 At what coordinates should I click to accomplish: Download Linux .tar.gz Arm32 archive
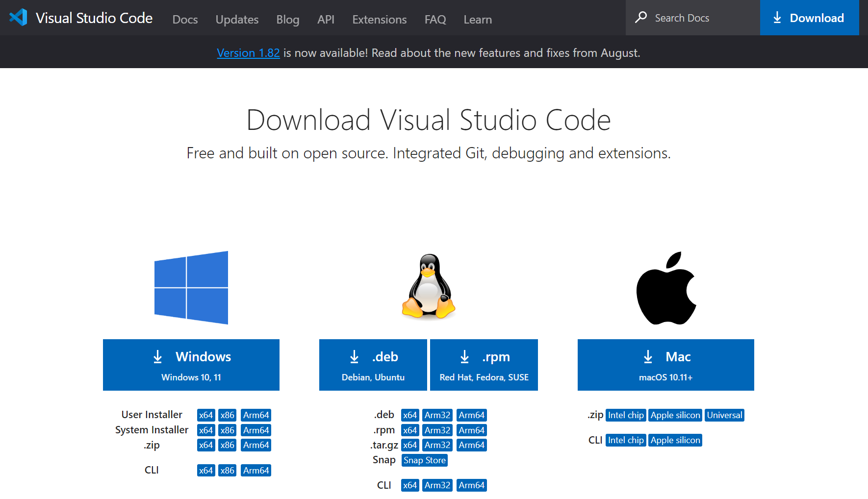point(437,445)
